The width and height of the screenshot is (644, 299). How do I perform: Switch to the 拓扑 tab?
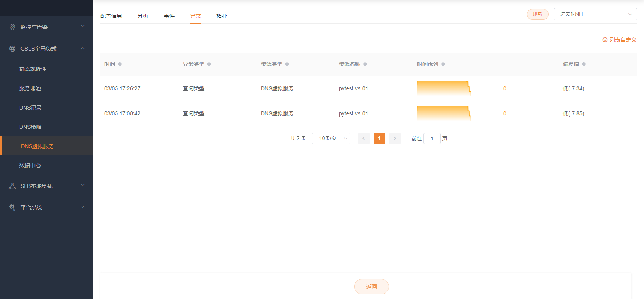(x=221, y=16)
